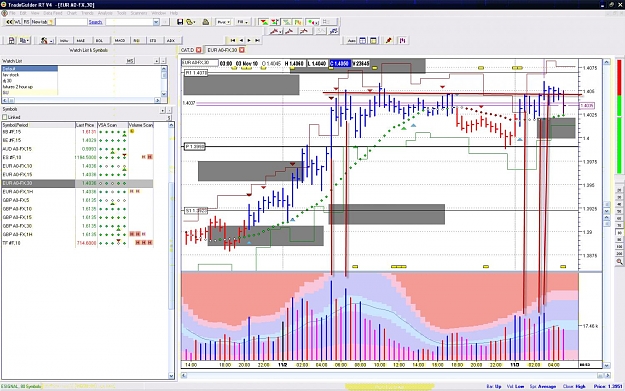625x391 pixels.
Task: Click the save (floppy disk) toolbar icon
Action: (x=180, y=22)
